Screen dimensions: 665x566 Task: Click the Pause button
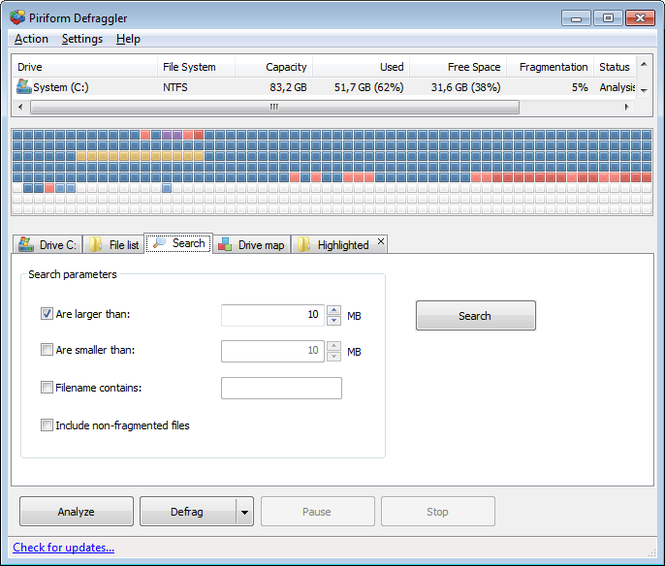[x=317, y=512]
